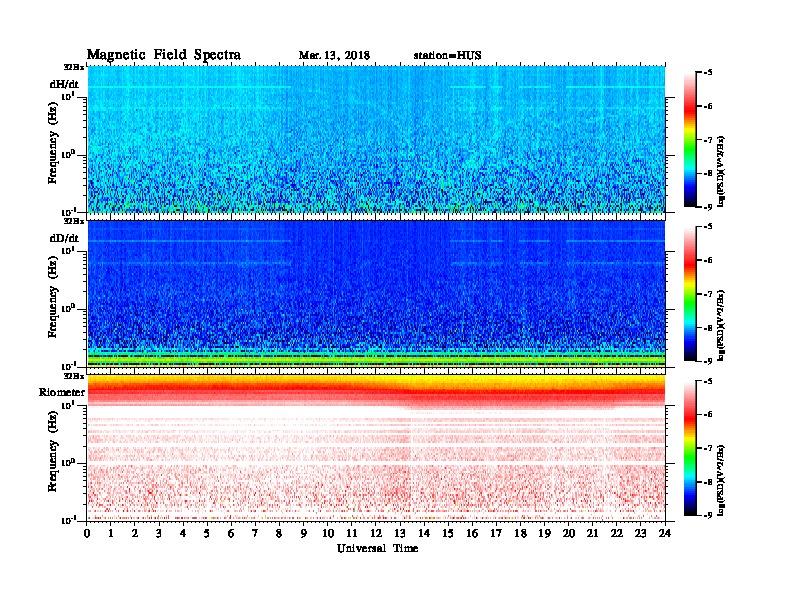The height and width of the screenshot is (612, 792).
Task: Click hour "3" on the time axis
Action: [x=159, y=533]
